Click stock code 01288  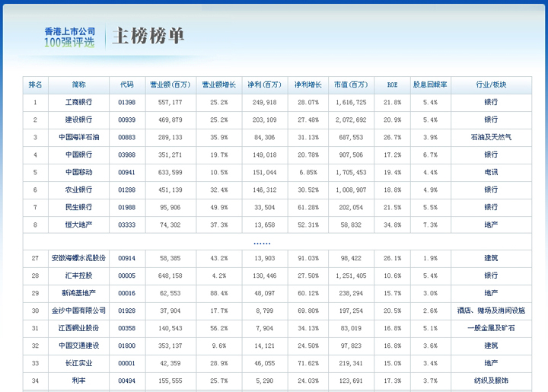point(126,190)
